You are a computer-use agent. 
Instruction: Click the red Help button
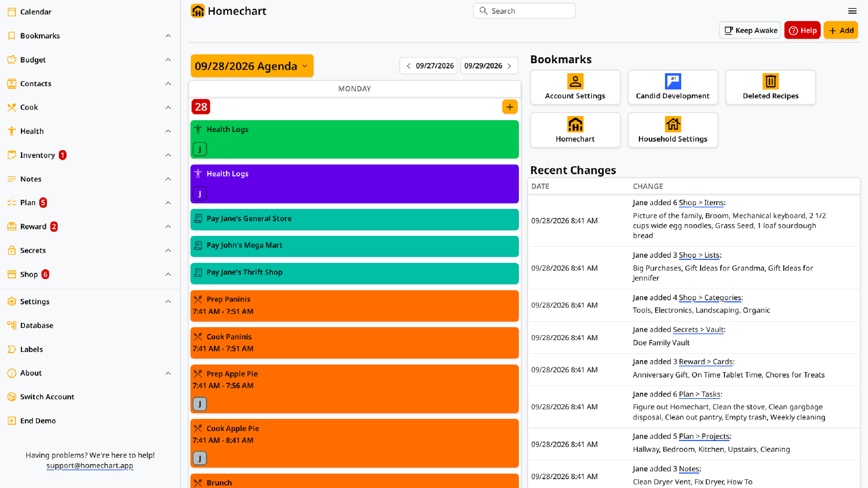click(x=803, y=30)
